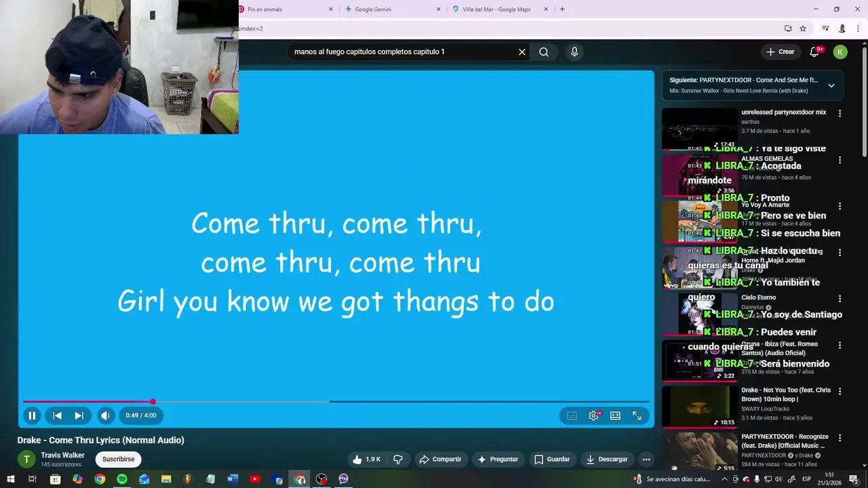Viewport: 868px width, 488px height.
Task: Show hidden system tray icons
Action: point(724,479)
